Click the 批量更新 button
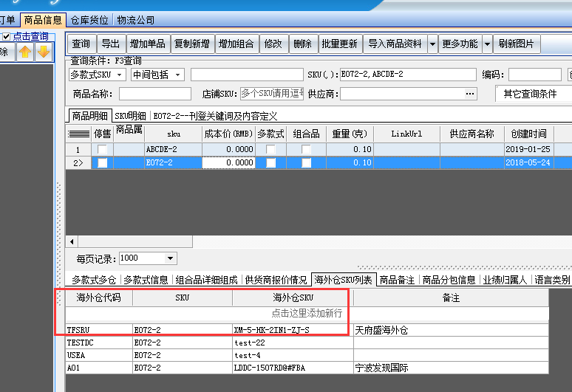Viewport: 572px width, 392px height. [339, 44]
